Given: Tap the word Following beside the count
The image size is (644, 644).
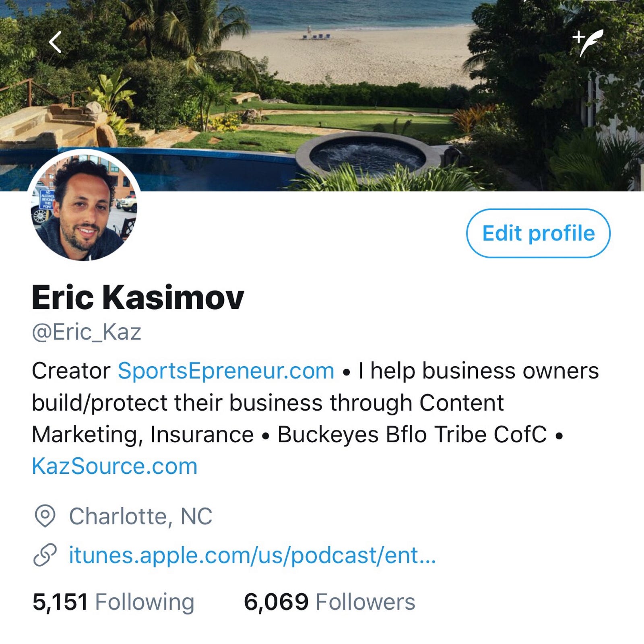Looking at the screenshot, I should [x=144, y=603].
